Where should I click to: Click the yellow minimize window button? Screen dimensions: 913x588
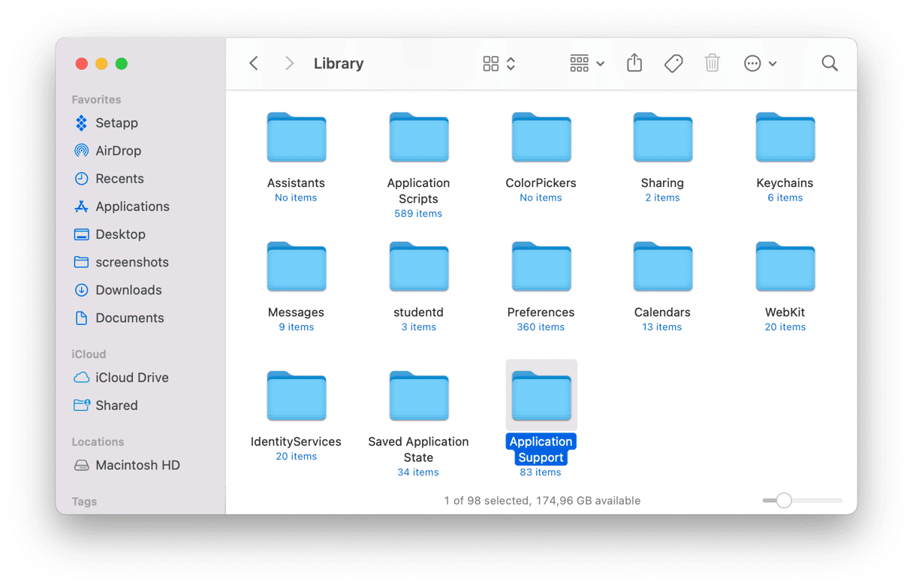coord(101,64)
